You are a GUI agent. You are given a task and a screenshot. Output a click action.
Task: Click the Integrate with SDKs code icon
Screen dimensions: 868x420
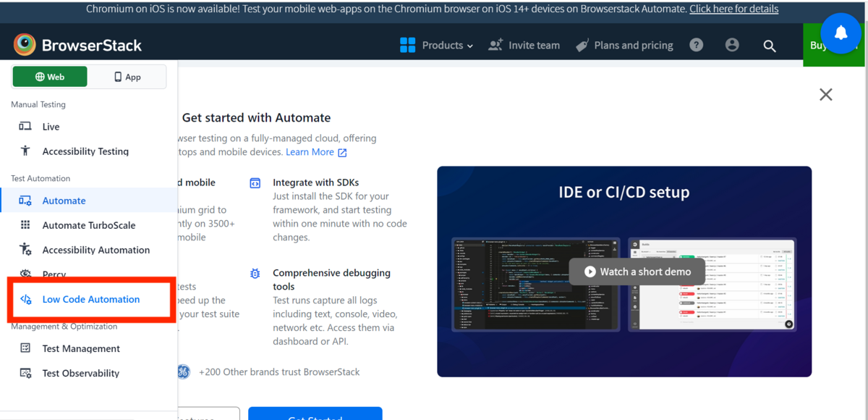pos(255,183)
